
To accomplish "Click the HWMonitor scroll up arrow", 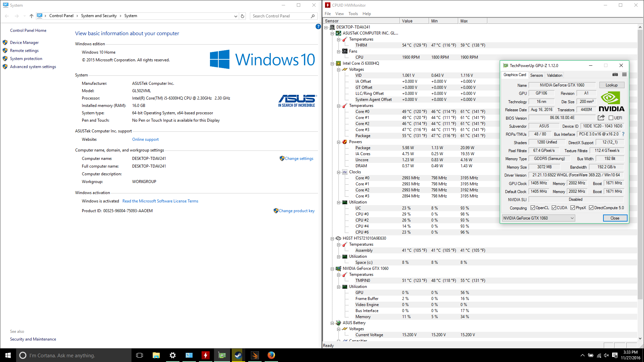I will (x=640, y=27).
